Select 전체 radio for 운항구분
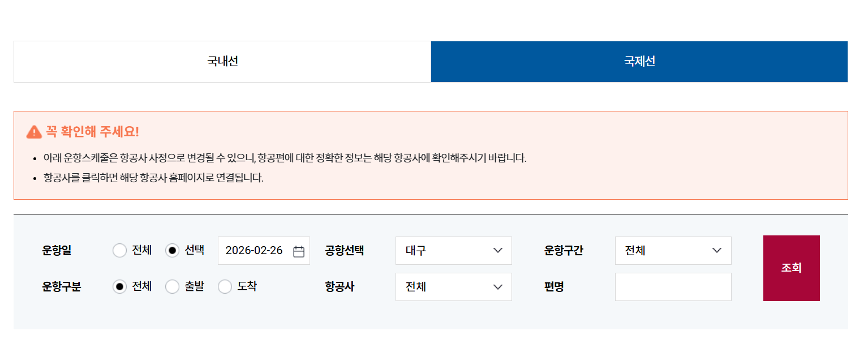Image resolution: width=868 pixels, height=348 pixels. pos(119,287)
